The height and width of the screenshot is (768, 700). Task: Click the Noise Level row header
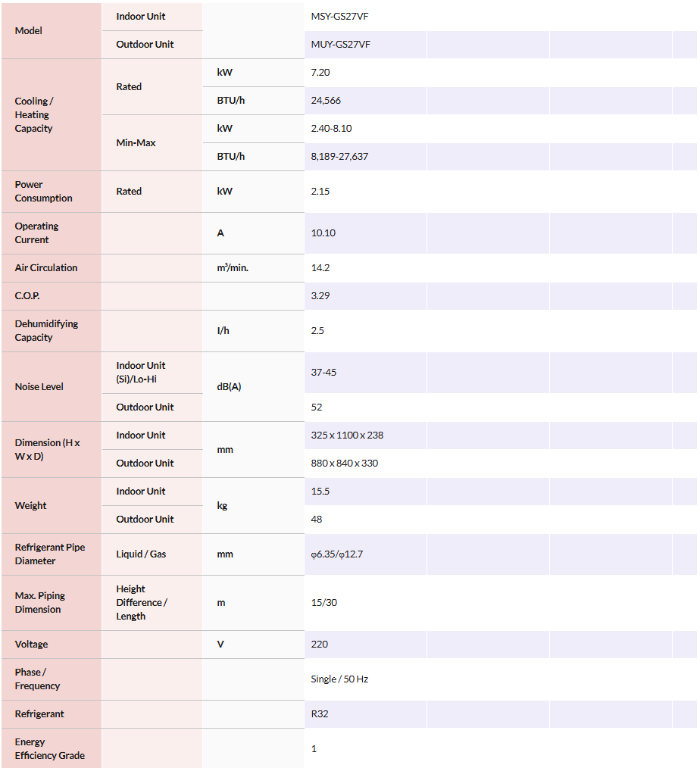pyautogui.click(x=39, y=386)
